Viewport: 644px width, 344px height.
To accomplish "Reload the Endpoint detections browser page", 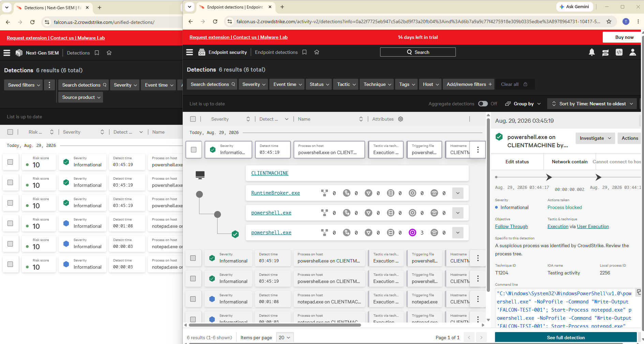I will click(x=215, y=21).
